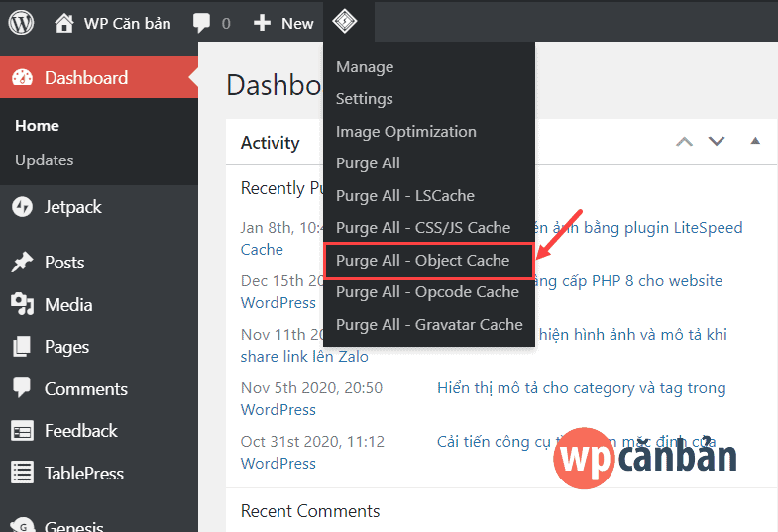Click Purge All - Object Cache

[429, 261]
